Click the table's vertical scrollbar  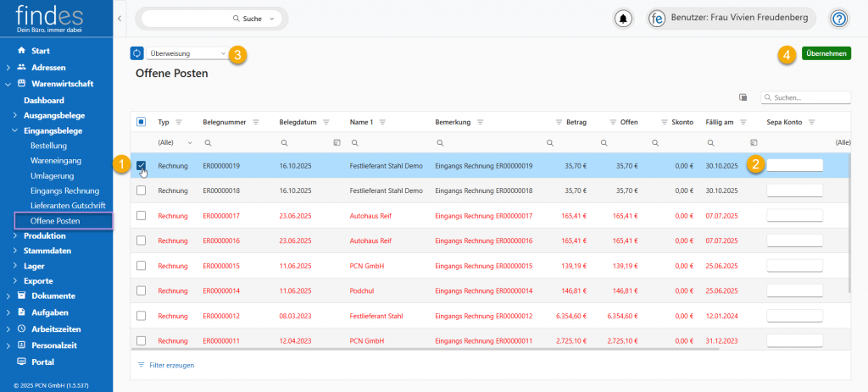[849, 220]
